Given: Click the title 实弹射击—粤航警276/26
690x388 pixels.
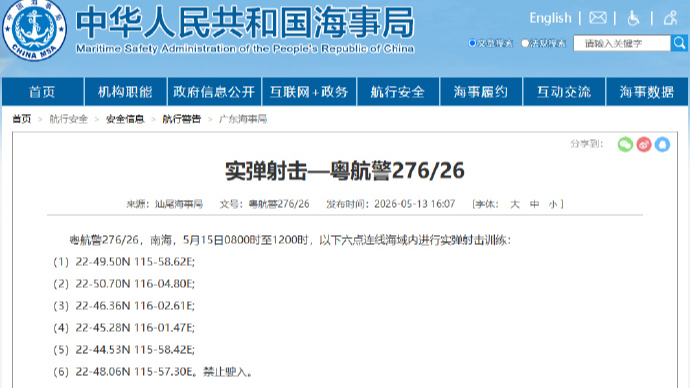Looking at the screenshot, I should pyautogui.click(x=345, y=171).
